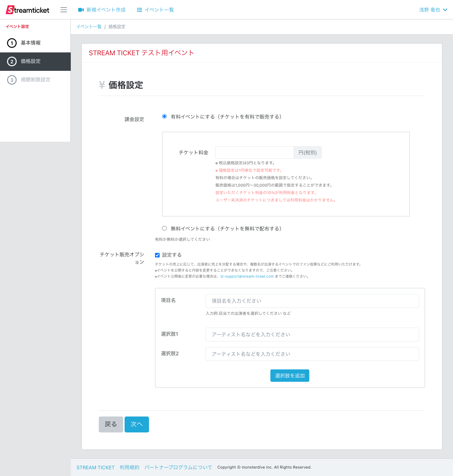Open パートナープログラムについて footer link
The image size is (453, 476).
pyautogui.click(x=178, y=467)
